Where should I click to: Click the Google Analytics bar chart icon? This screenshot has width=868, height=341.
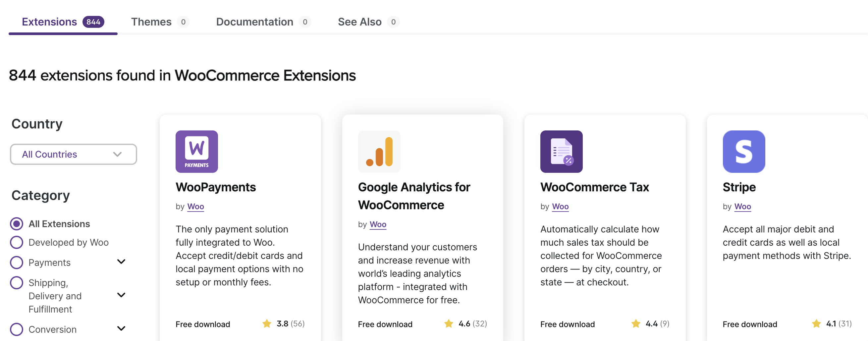point(379,152)
